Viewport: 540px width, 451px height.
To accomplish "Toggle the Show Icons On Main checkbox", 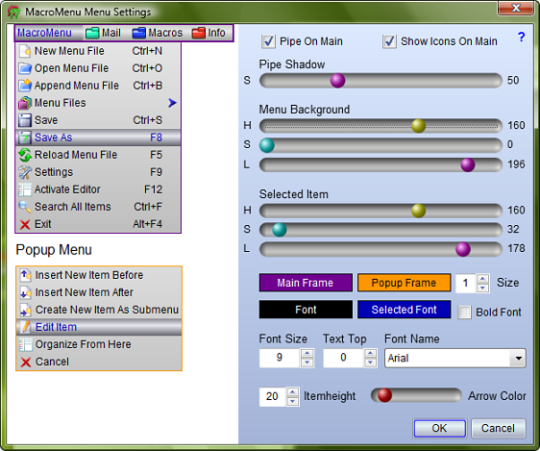I will [390, 41].
